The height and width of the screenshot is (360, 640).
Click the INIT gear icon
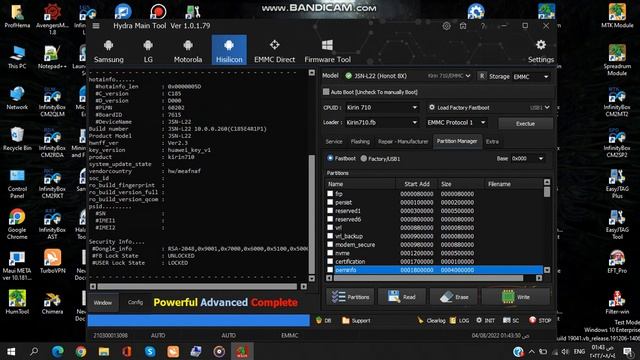point(479,320)
